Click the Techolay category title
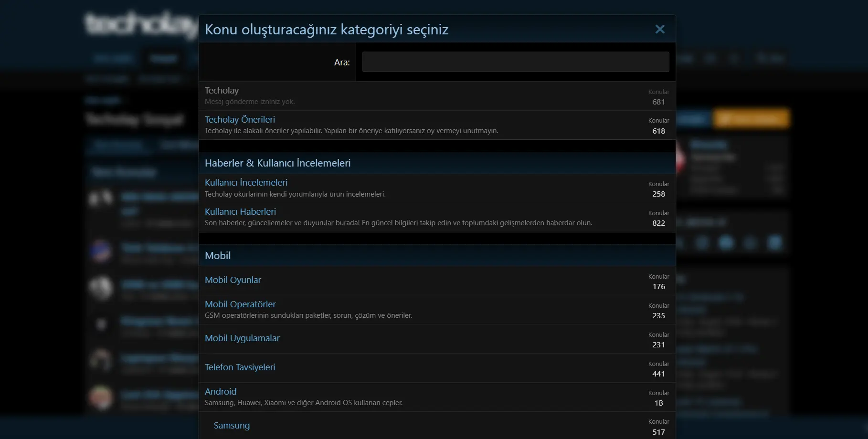This screenshot has height=439, width=868. tap(222, 91)
